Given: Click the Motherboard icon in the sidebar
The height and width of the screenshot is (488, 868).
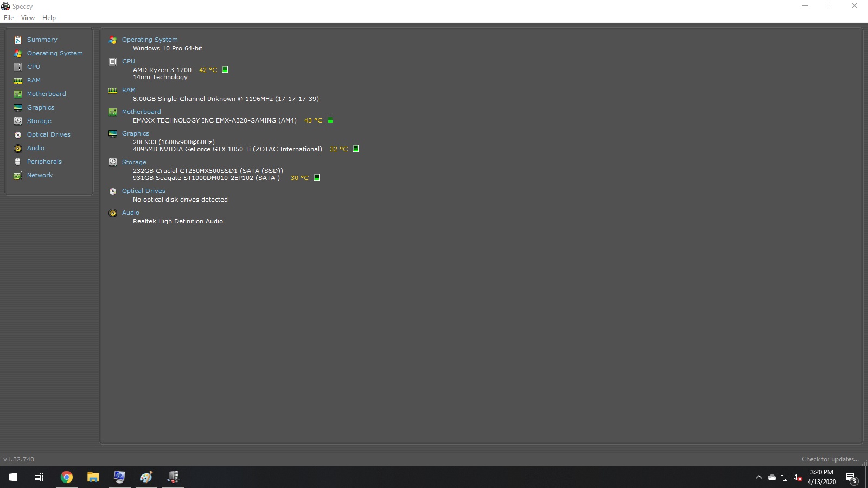Looking at the screenshot, I should coord(18,94).
